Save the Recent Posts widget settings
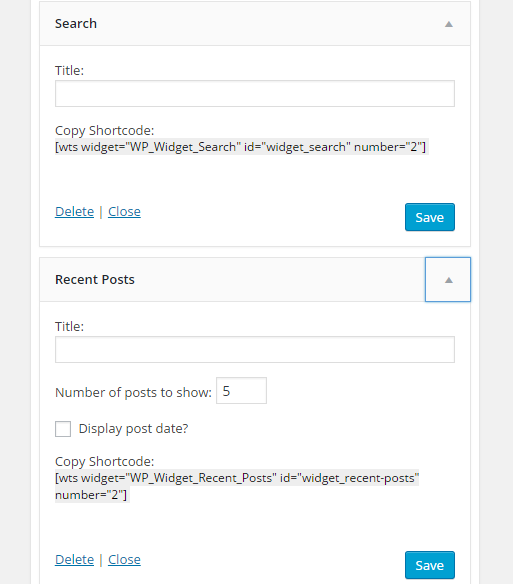Image resolution: width=513 pixels, height=584 pixels. (430, 565)
